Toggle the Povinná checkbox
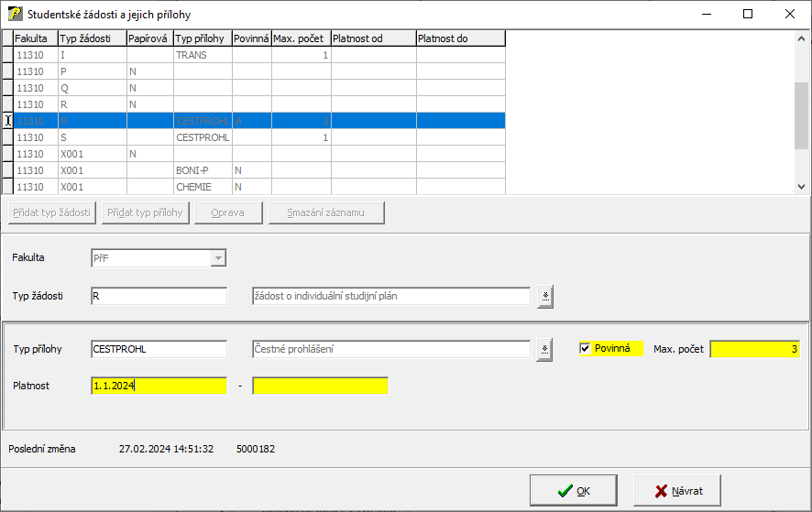 586,349
